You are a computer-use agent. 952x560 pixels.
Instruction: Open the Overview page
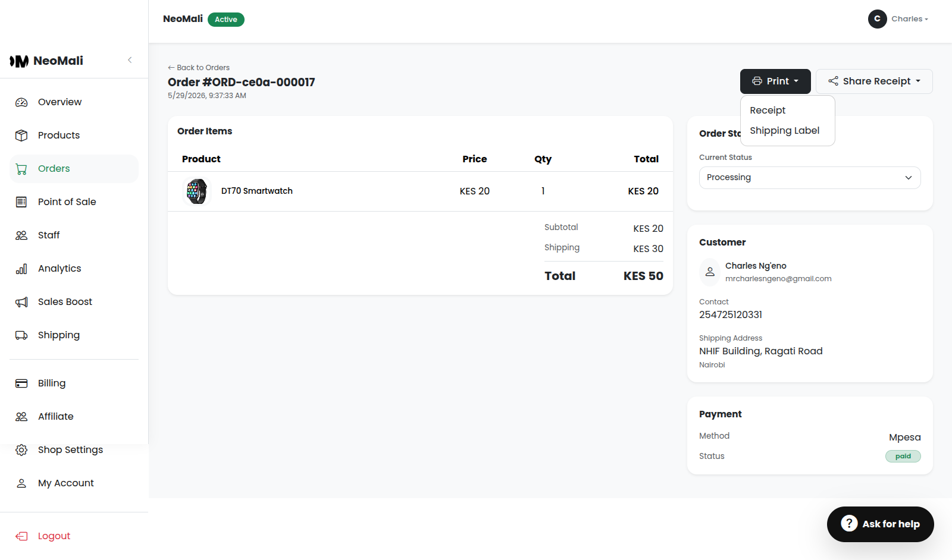point(74,102)
